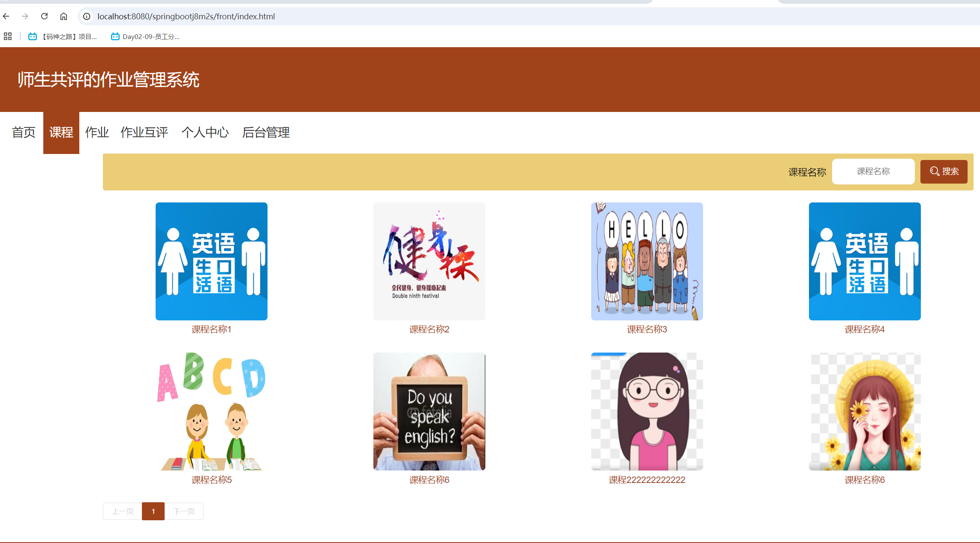The width and height of the screenshot is (980, 543).
Task: Open the 课程名称2 fitness course thumbnail
Action: click(x=429, y=261)
